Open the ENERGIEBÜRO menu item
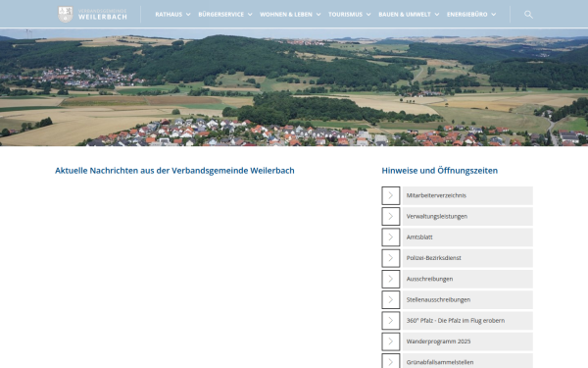This screenshot has width=588, height=368. point(466,15)
